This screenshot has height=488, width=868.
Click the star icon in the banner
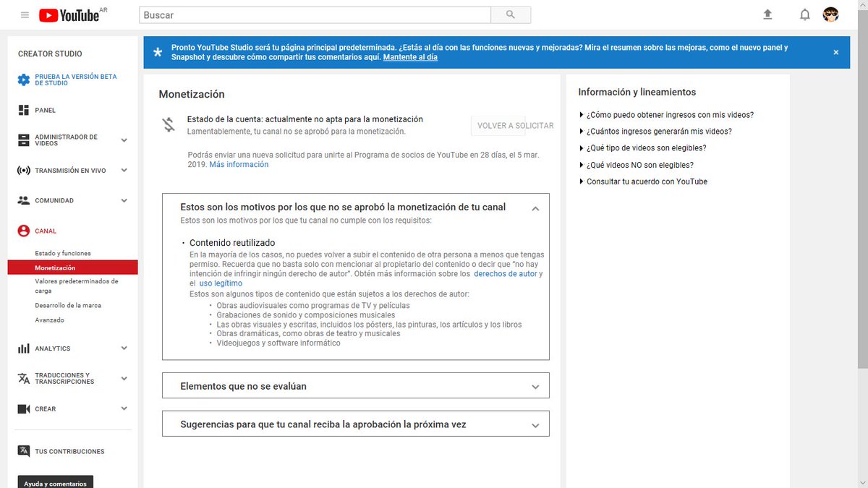pos(158,53)
